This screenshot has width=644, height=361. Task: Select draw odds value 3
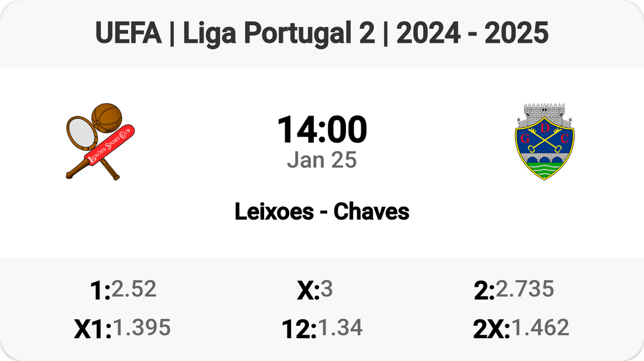click(x=327, y=289)
